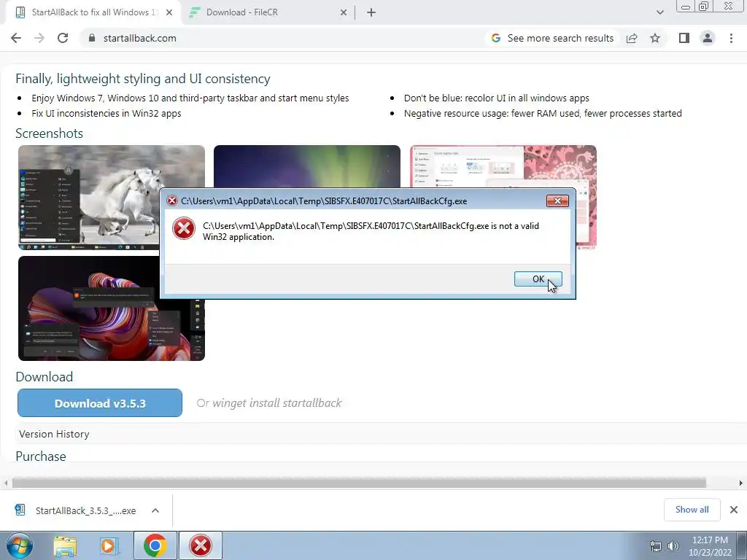Minimize the Chrome window
The image size is (747, 560).
(x=686, y=7)
